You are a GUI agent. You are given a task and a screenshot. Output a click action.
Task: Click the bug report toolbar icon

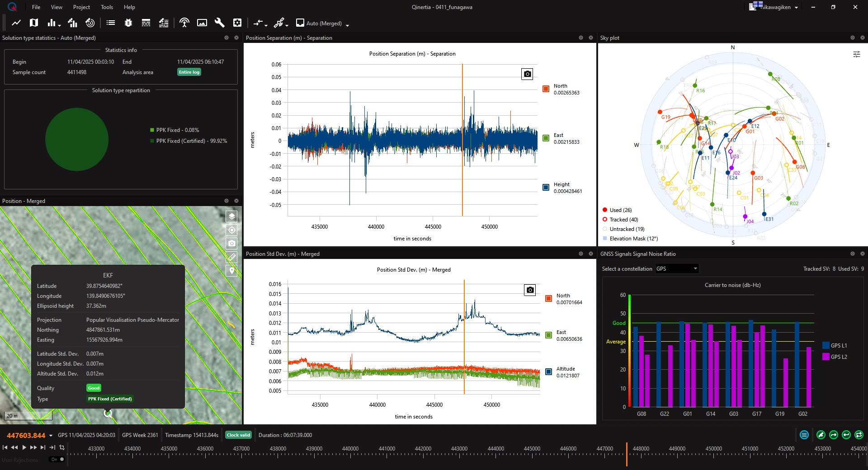128,23
